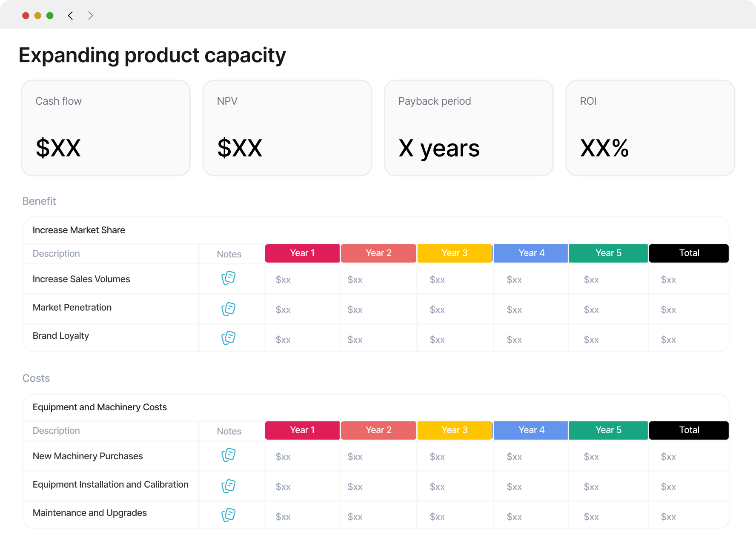Select the Year 1 header in Benefit table

coord(302,253)
